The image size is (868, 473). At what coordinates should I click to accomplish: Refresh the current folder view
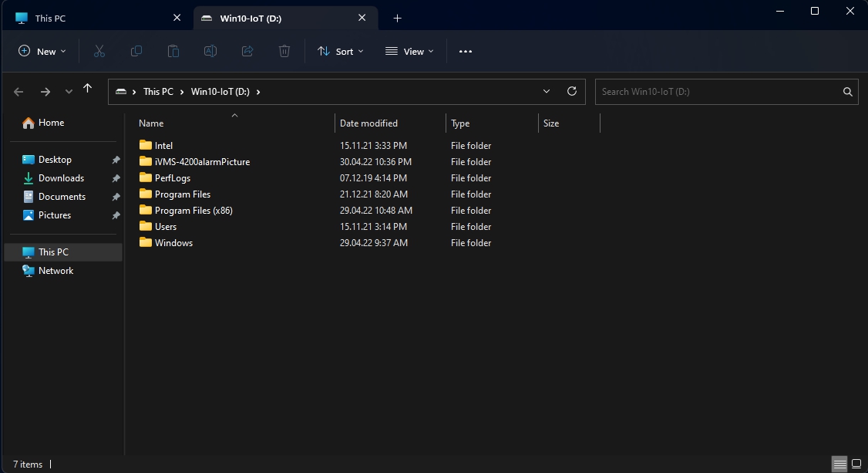572,91
